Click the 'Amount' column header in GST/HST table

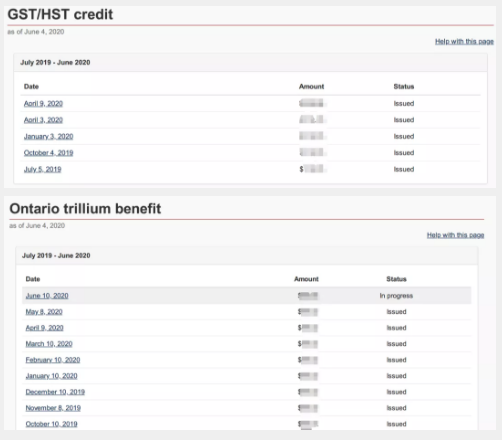pyautogui.click(x=311, y=87)
